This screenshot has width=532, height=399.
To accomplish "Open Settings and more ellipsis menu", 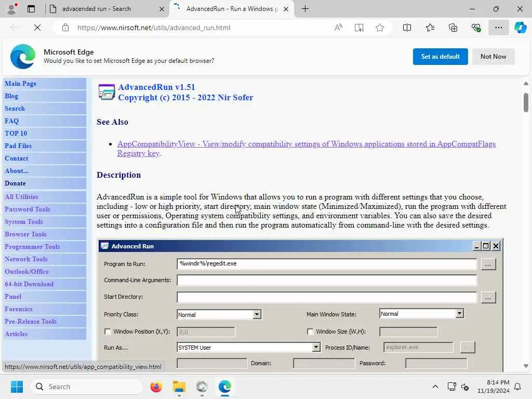I will (498, 28).
